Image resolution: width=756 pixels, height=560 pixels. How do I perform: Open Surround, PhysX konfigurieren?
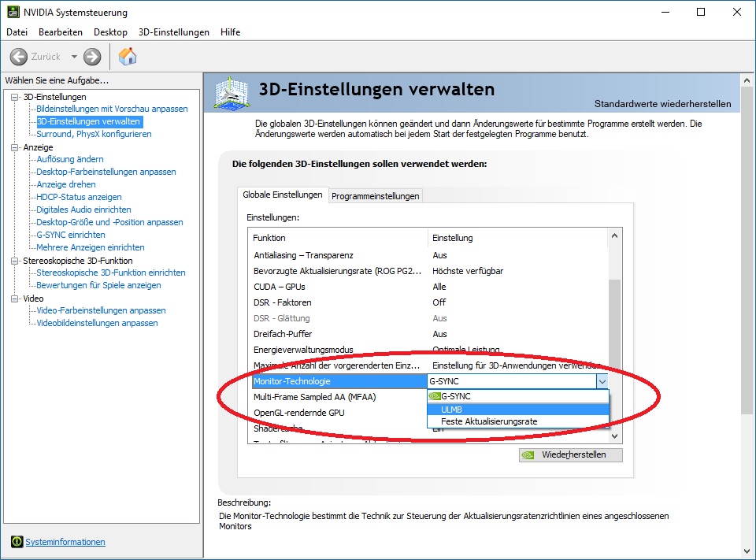94,134
